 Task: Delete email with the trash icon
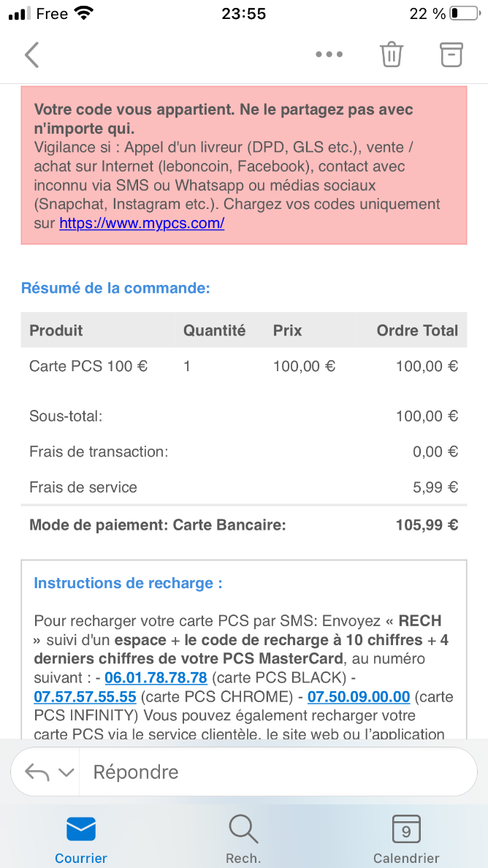click(391, 54)
